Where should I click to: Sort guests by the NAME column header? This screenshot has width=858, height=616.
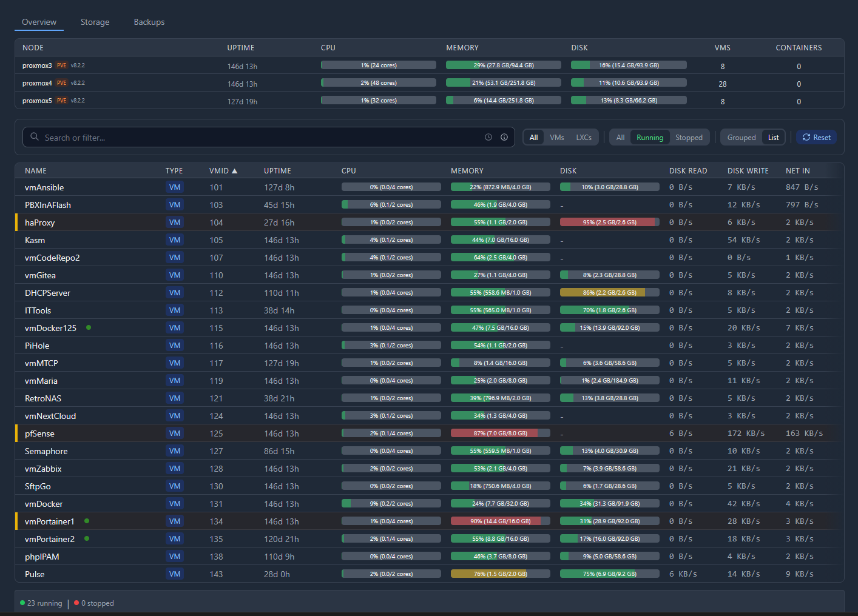pyautogui.click(x=36, y=171)
